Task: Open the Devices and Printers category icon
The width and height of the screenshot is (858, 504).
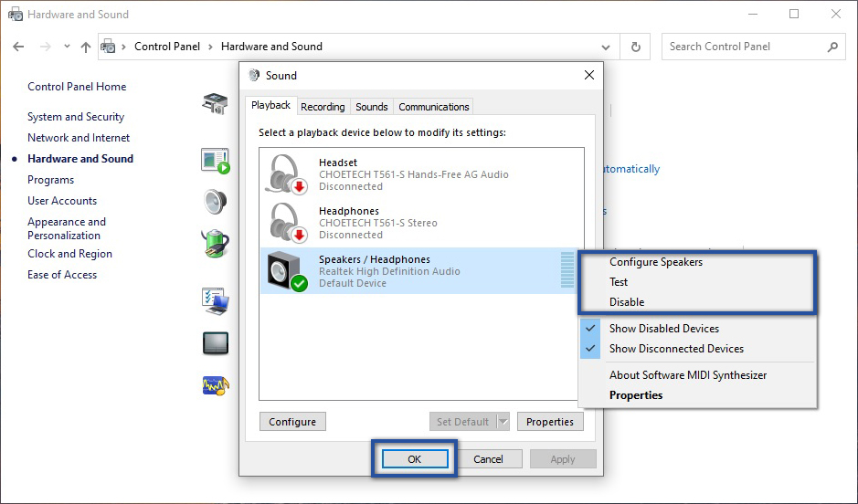Action: 215,103
